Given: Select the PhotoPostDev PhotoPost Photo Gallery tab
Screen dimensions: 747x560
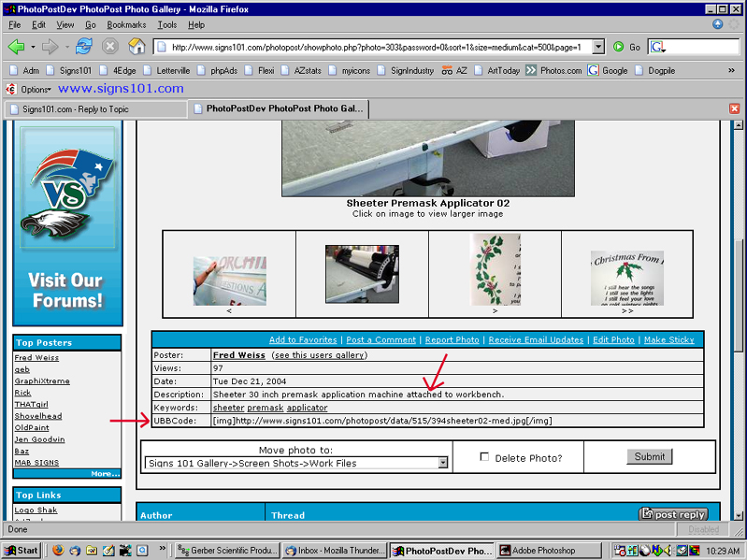Looking at the screenshot, I should pyautogui.click(x=279, y=108).
